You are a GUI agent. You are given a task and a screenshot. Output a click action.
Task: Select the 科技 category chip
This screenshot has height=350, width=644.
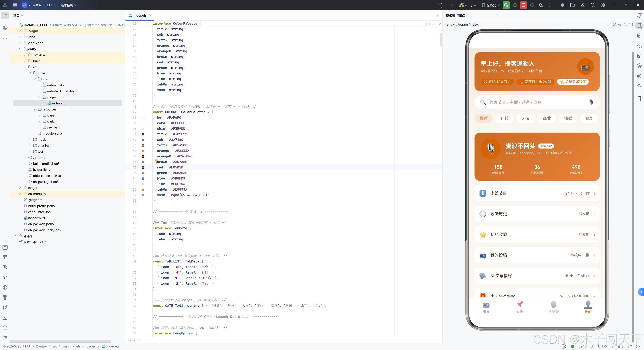(x=504, y=118)
